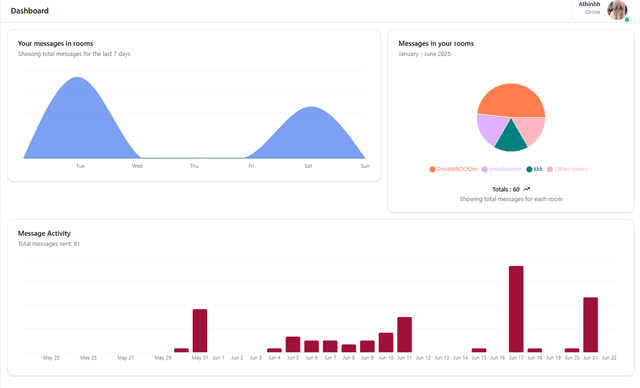Click the green online status dot

point(627,20)
